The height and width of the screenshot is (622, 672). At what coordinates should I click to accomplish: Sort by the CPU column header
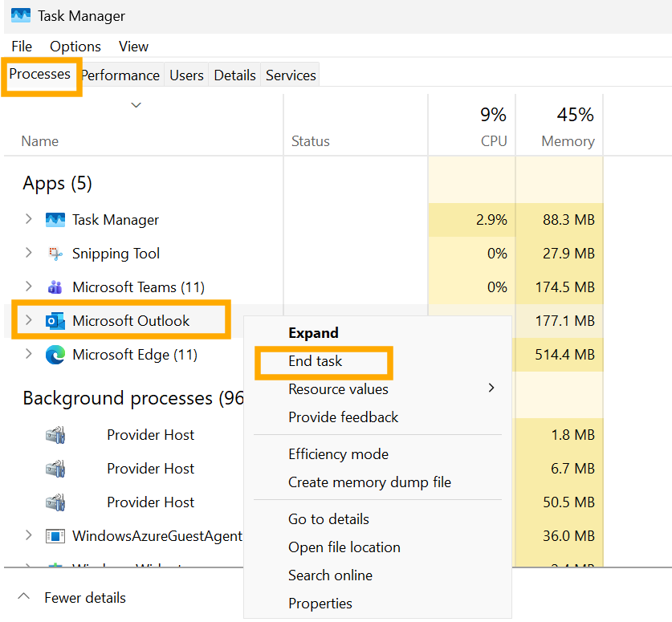(x=494, y=141)
